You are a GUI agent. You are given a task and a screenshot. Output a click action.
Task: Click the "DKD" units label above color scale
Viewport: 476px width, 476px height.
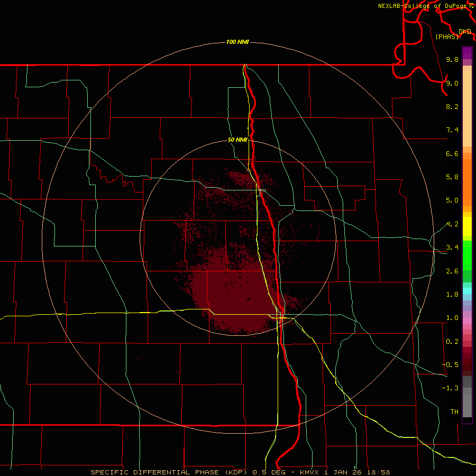click(464, 32)
